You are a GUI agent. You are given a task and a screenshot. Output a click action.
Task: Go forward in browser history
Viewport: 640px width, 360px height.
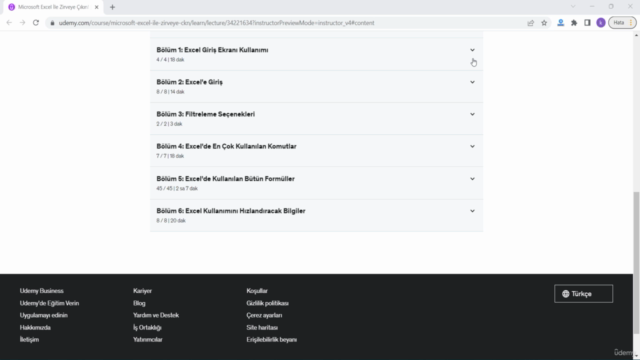22,23
